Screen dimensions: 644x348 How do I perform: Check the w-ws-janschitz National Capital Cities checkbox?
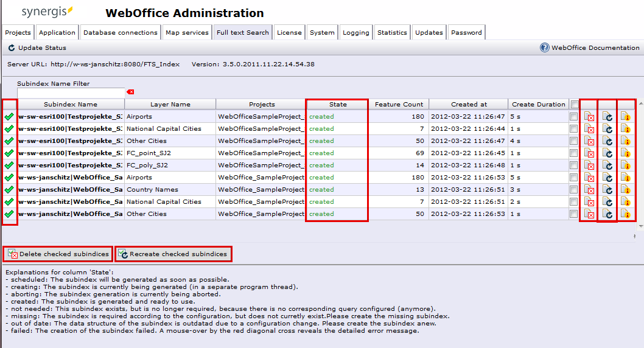pyautogui.click(x=573, y=202)
